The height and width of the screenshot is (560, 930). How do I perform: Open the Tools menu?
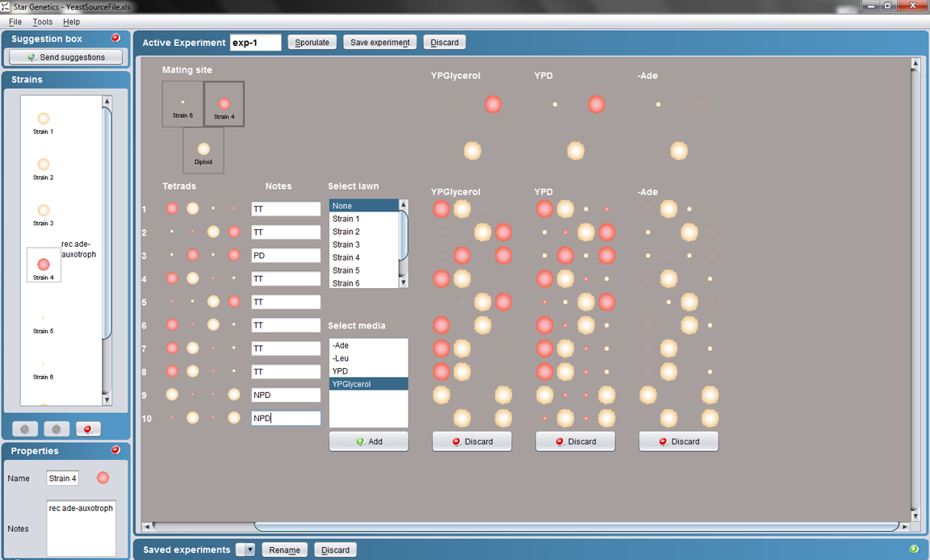(x=42, y=22)
